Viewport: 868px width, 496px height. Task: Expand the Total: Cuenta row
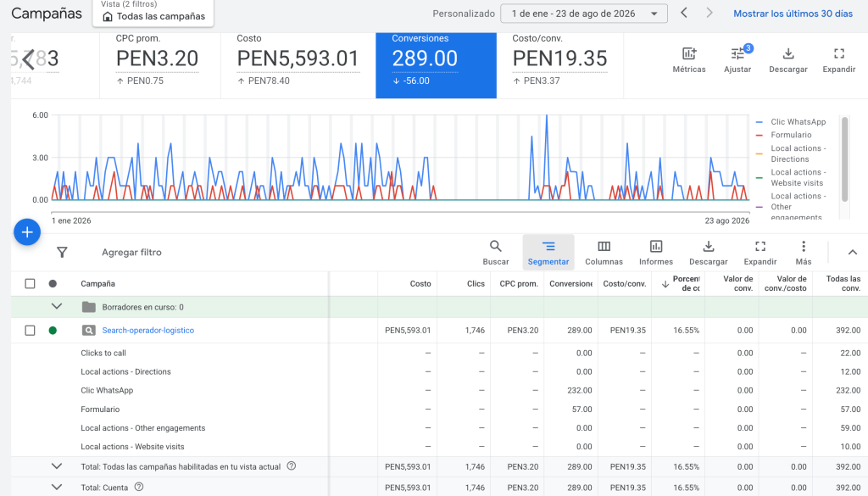(57, 488)
